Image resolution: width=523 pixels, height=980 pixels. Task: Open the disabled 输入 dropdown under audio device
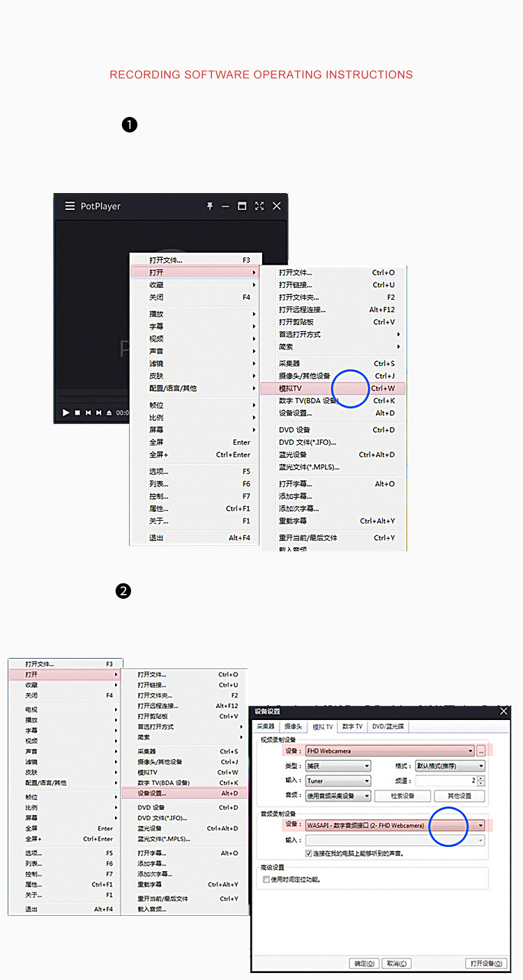click(x=395, y=841)
